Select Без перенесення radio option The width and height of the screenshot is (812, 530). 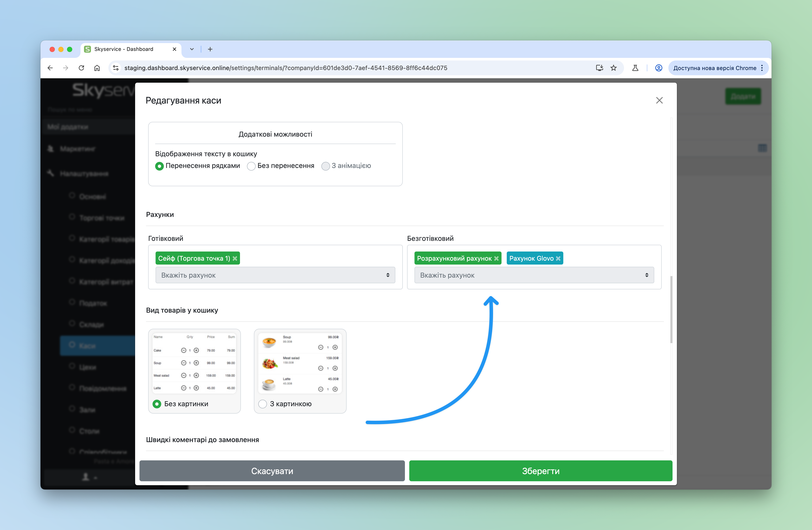[251, 166]
